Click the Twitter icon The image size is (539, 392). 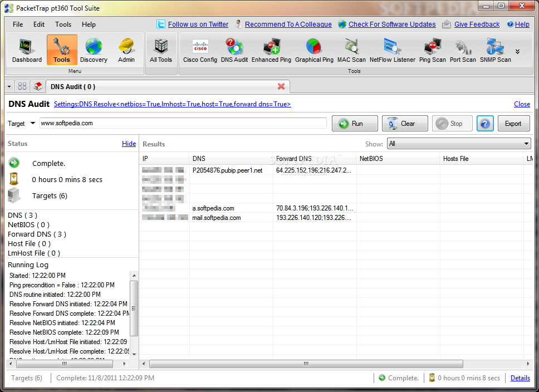(160, 24)
